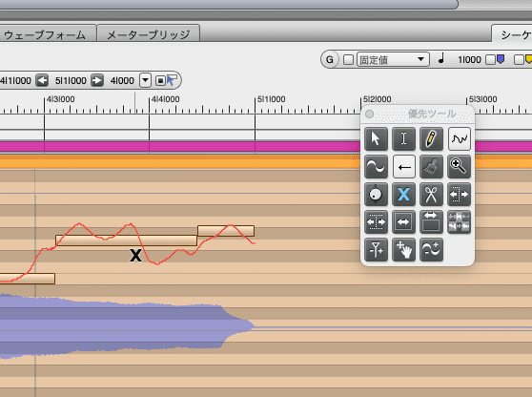Choose the pitch fork plus tool
Screen dimensions: 532x397
(x=376, y=250)
